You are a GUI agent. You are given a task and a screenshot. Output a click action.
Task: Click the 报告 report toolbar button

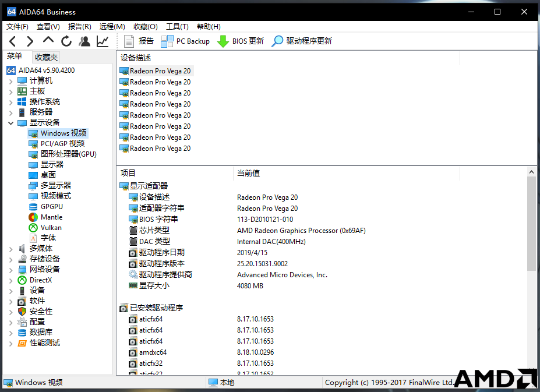[139, 41]
